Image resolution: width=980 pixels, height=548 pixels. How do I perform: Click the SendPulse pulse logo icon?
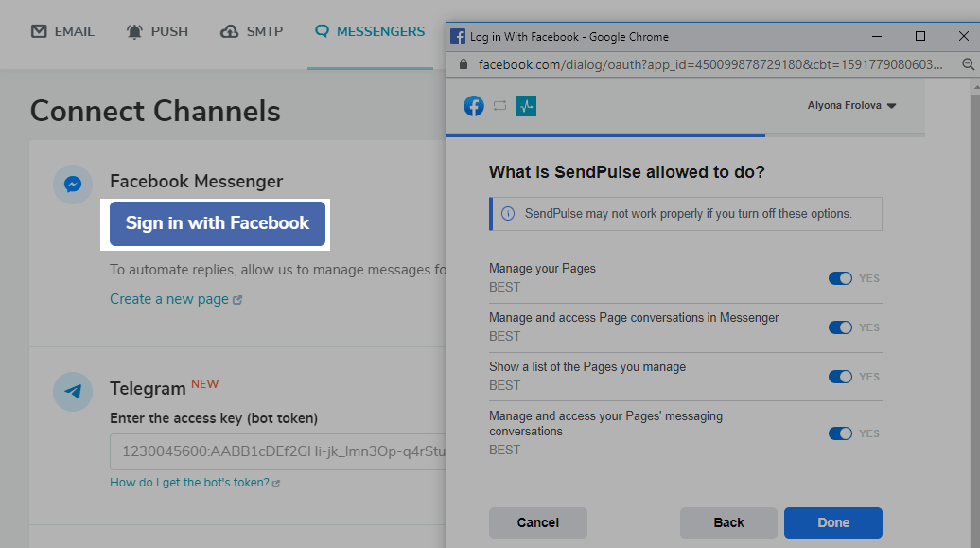click(526, 106)
